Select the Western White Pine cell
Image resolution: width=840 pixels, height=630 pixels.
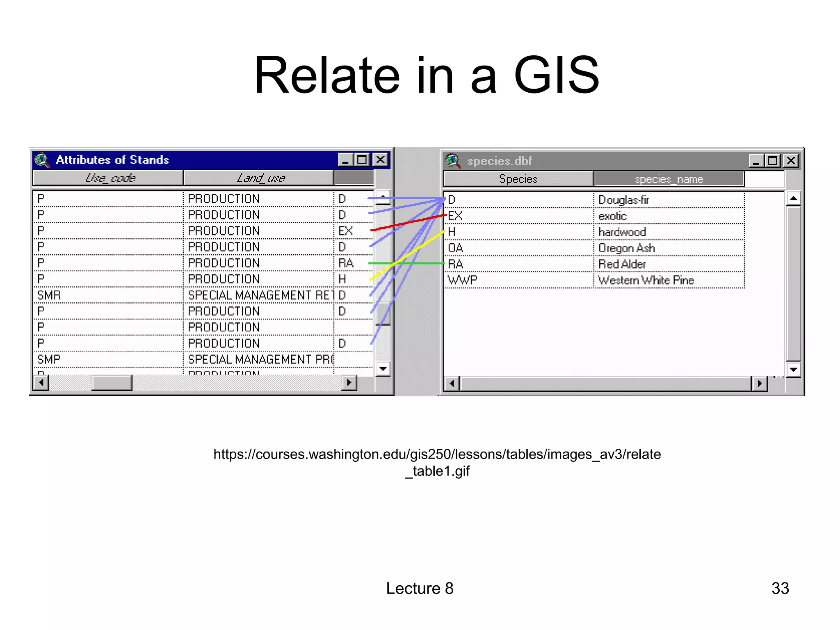pyautogui.click(x=669, y=280)
